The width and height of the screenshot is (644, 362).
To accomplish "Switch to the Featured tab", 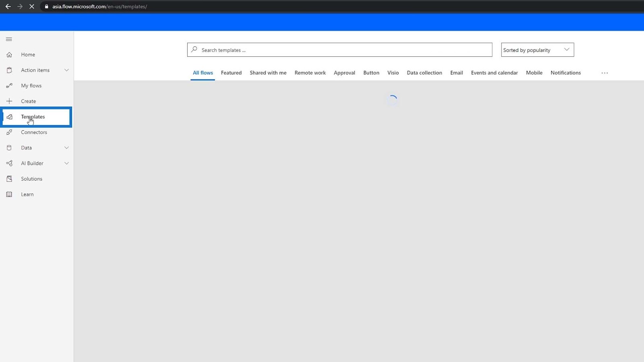I will (231, 73).
